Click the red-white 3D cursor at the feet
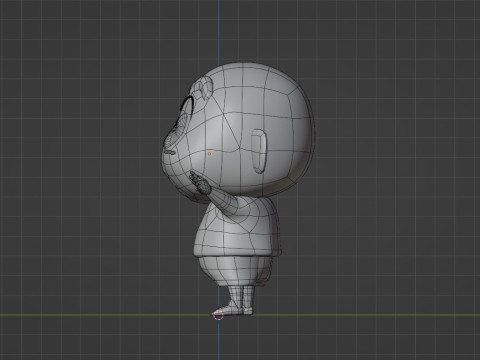 [218, 315]
